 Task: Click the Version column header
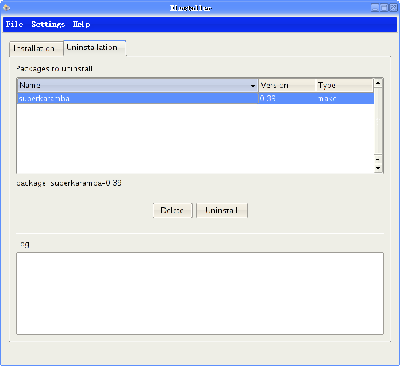click(287, 85)
